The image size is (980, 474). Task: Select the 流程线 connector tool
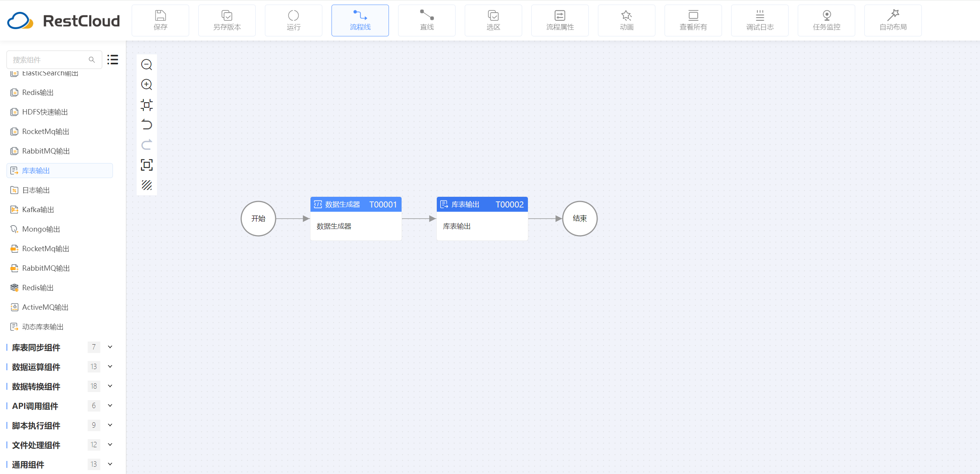click(360, 21)
